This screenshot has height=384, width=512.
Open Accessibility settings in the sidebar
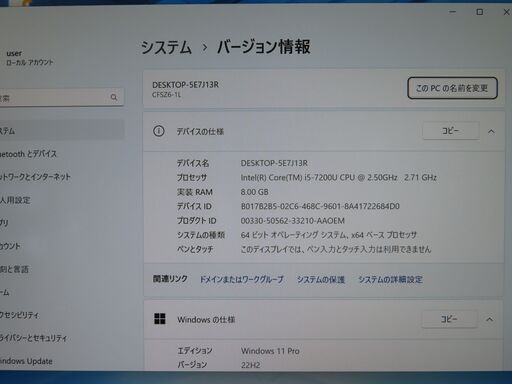19,315
